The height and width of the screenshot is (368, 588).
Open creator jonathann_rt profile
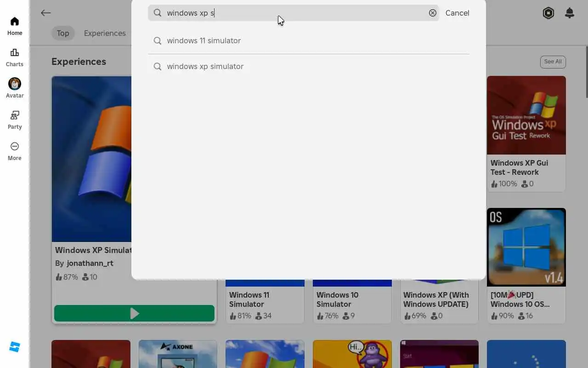90,263
